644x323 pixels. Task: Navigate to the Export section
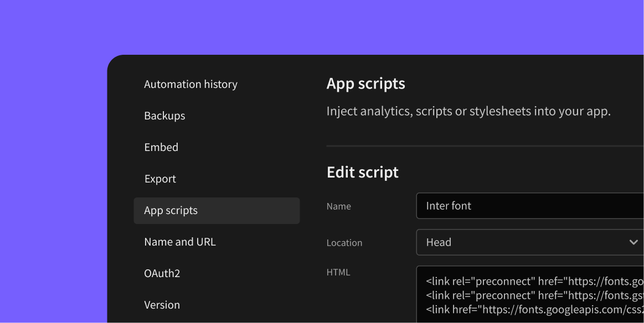[x=160, y=179]
